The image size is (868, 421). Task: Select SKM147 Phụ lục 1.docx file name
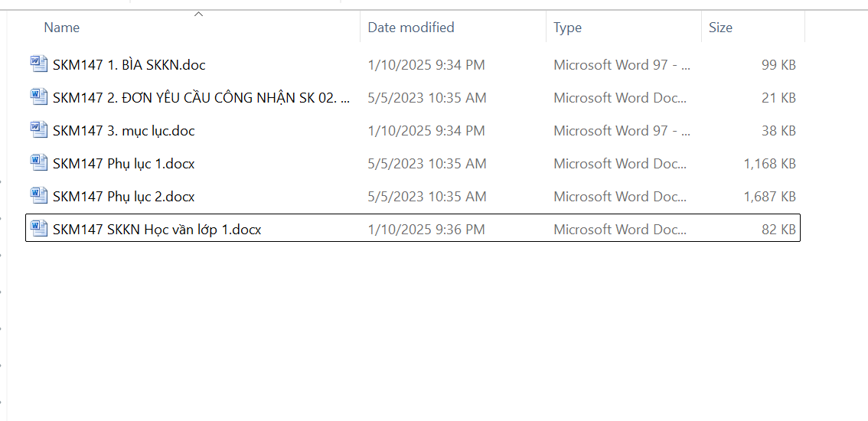[124, 163]
